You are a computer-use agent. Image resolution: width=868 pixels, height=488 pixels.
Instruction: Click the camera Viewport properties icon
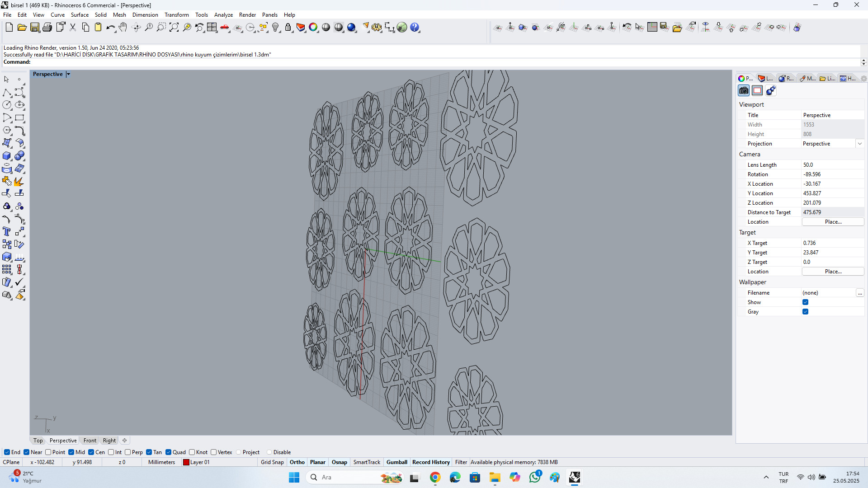(744, 91)
